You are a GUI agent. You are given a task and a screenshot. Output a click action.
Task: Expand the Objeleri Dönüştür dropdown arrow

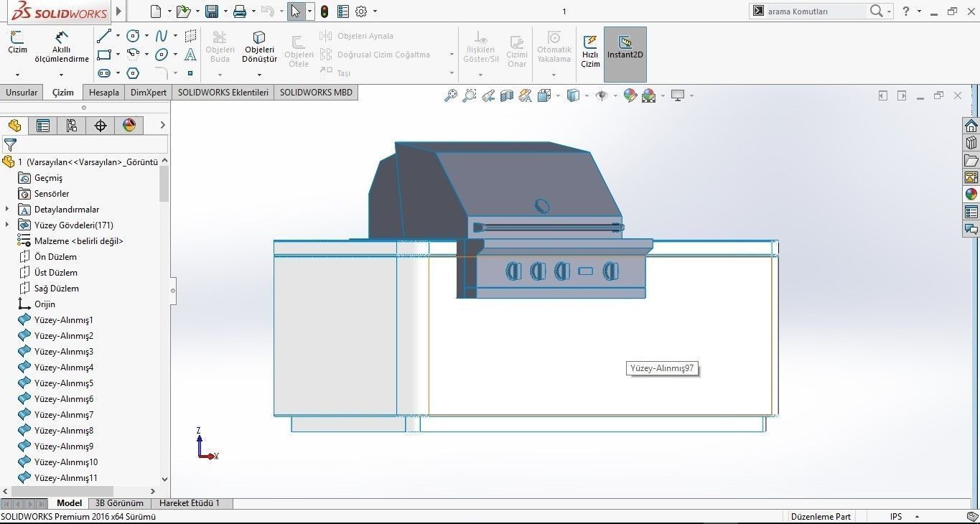[x=259, y=74]
